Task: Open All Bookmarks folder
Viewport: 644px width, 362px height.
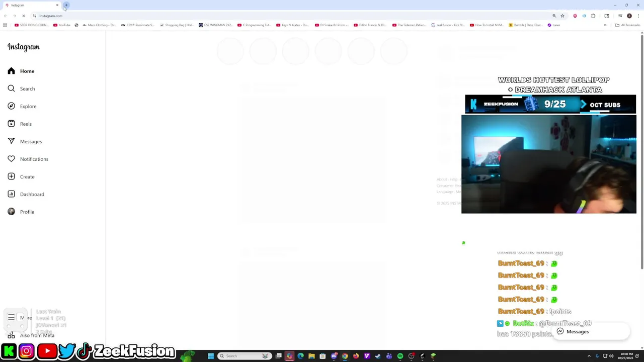Action: (x=628, y=25)
